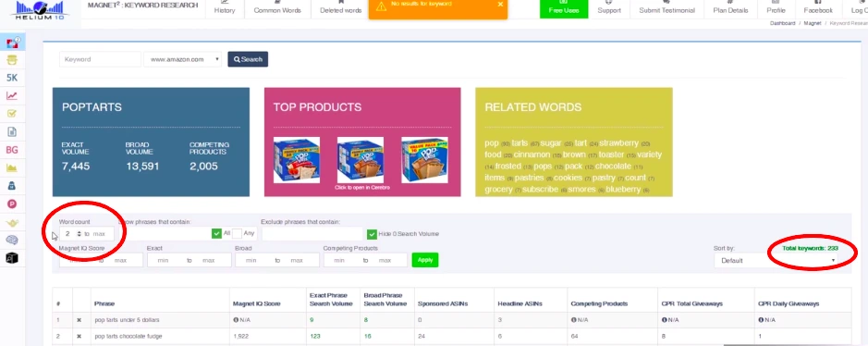
Task: Focus the Competing Products min field
Action: [x=339, y=260]
